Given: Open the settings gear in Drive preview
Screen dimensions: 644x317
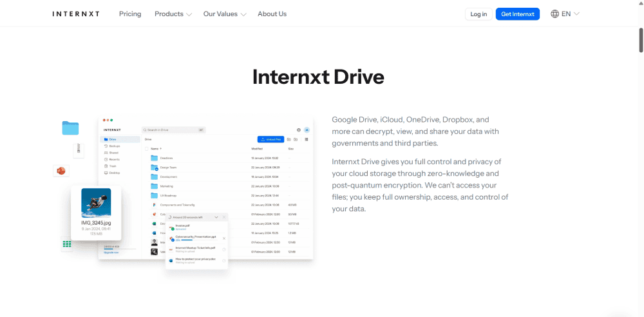Looking at the screenshot, I should [x=299, y=130].
